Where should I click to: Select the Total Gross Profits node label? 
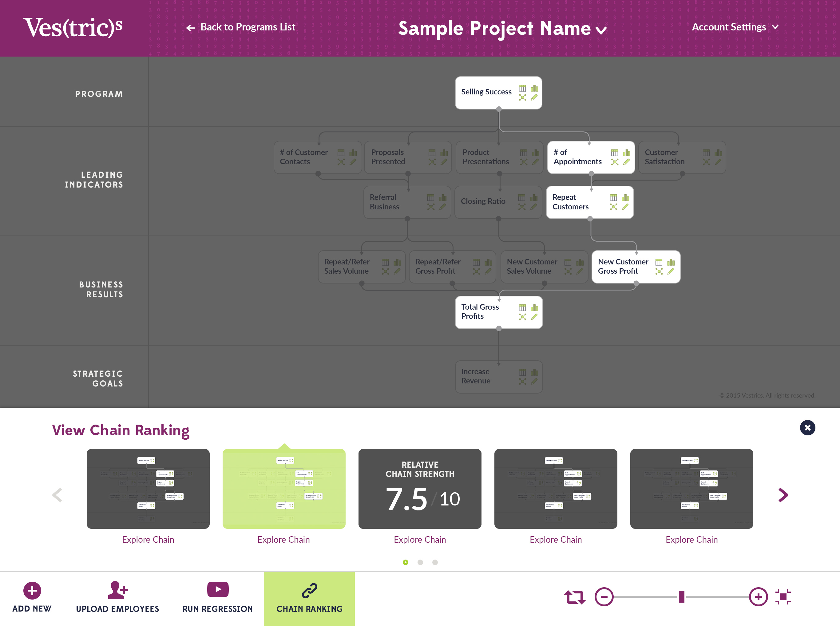coord(480,311)
